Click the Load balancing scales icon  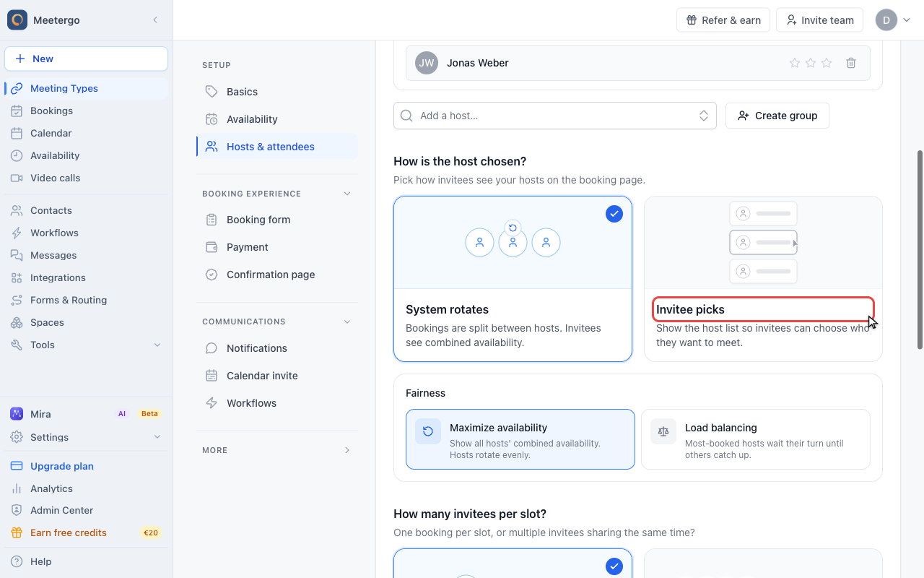pyautogui.click(x=663, y=431)
